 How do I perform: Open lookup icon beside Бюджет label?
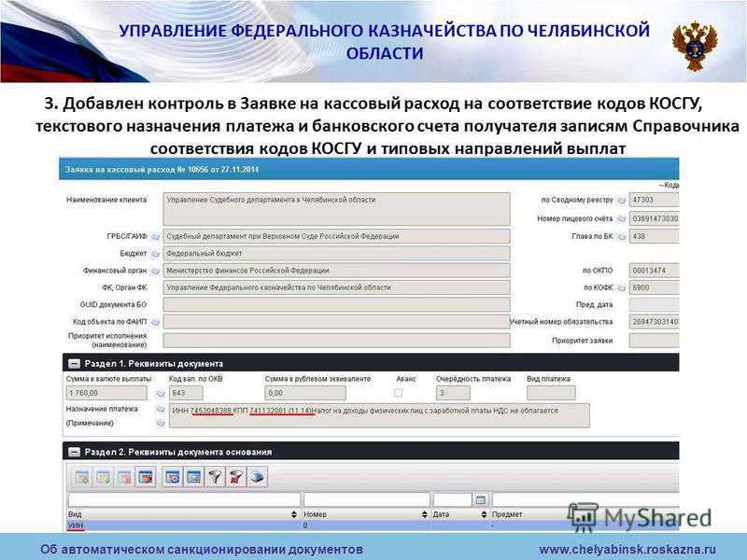pos(155,254)
